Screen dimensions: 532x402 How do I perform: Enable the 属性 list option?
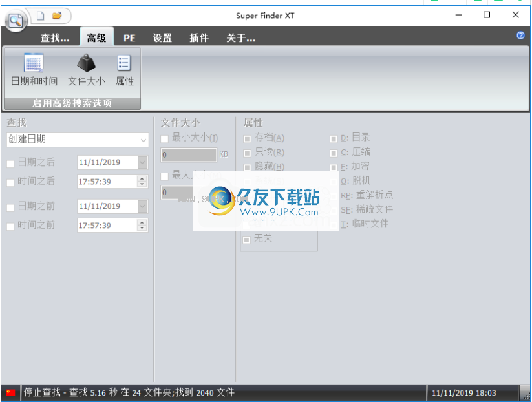click(x=125, y=70)
